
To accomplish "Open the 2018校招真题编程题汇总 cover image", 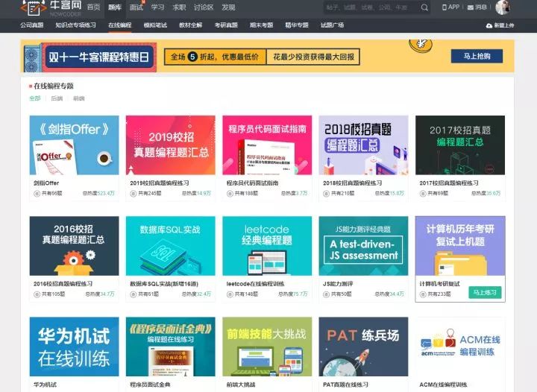I will pos(363,145).
